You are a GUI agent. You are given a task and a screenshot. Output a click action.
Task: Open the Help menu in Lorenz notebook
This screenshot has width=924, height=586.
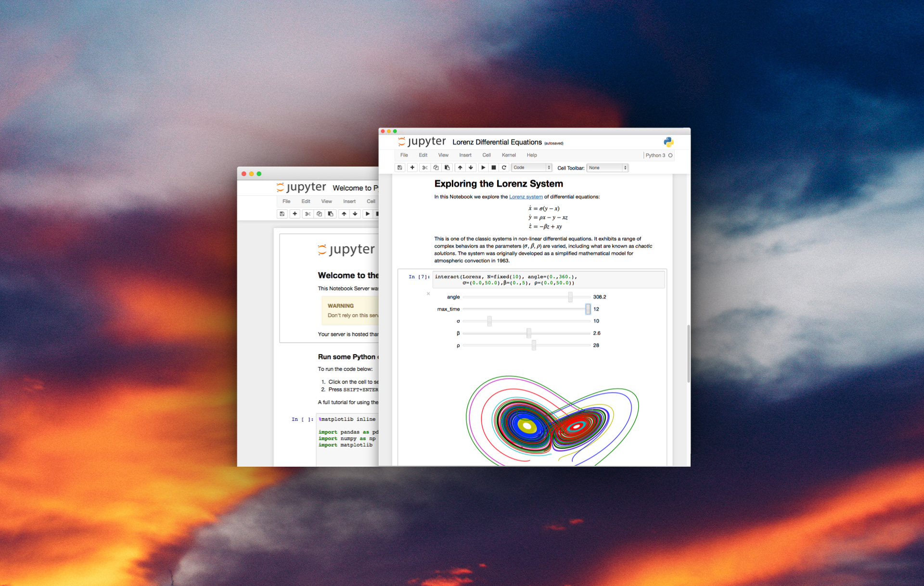click(x=532, y=155)
